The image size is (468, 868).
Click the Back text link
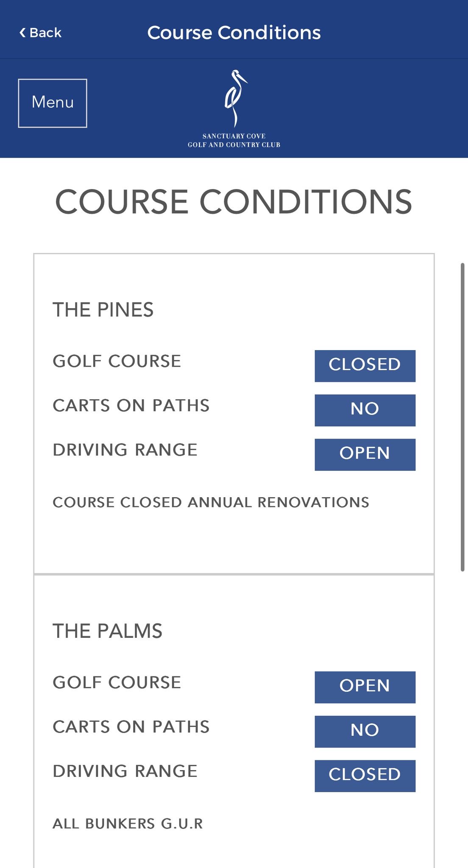click(x=45, y=33)
